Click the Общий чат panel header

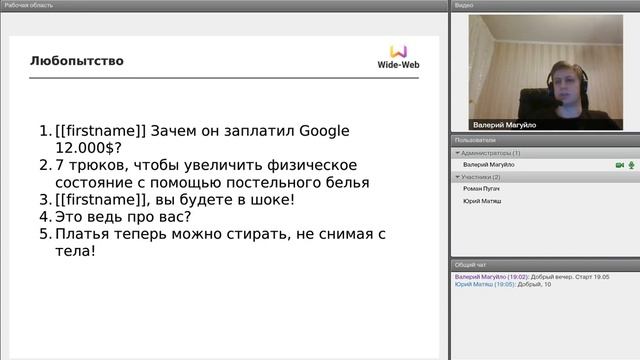pos(545,265)
